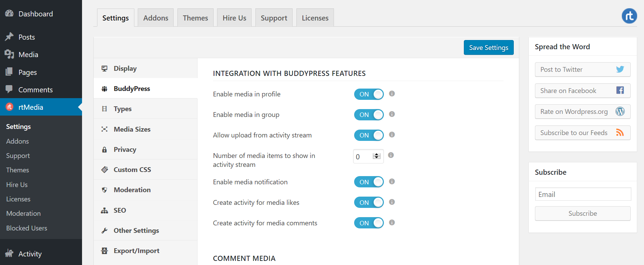Open the Settings tab
This screenshot has width=644, height=265.
[x=116, y=18]
